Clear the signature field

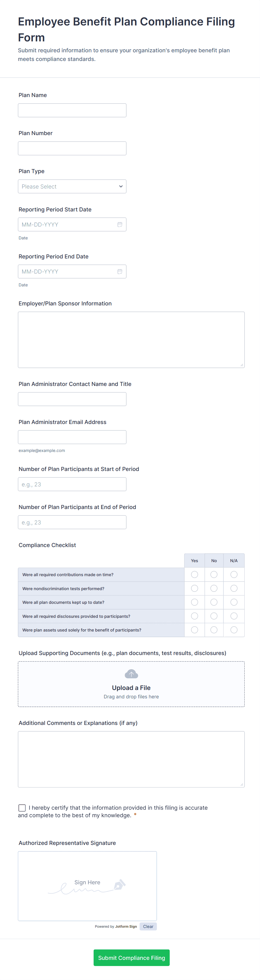(148, 926)
